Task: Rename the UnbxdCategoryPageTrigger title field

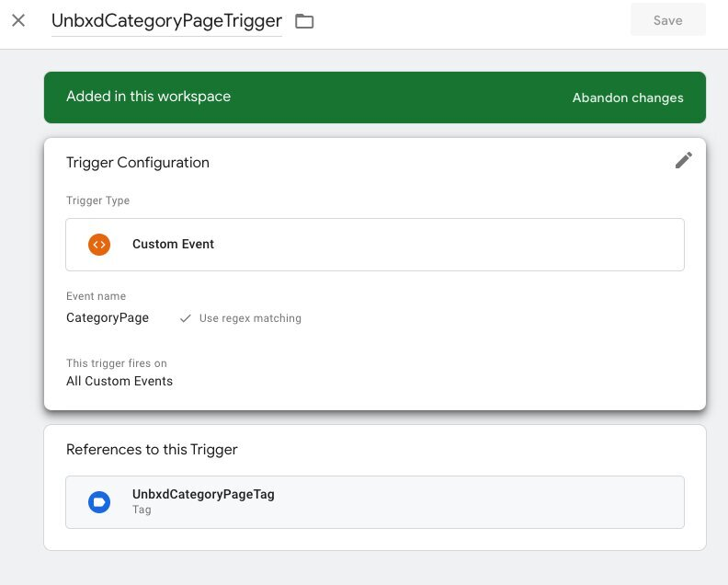Action: (166, 21)
